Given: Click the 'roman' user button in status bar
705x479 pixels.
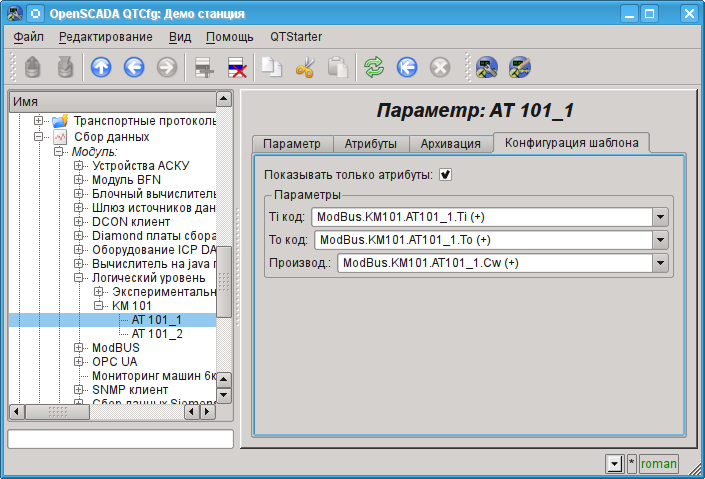Looking at the screenshot, I should [658, 464].
